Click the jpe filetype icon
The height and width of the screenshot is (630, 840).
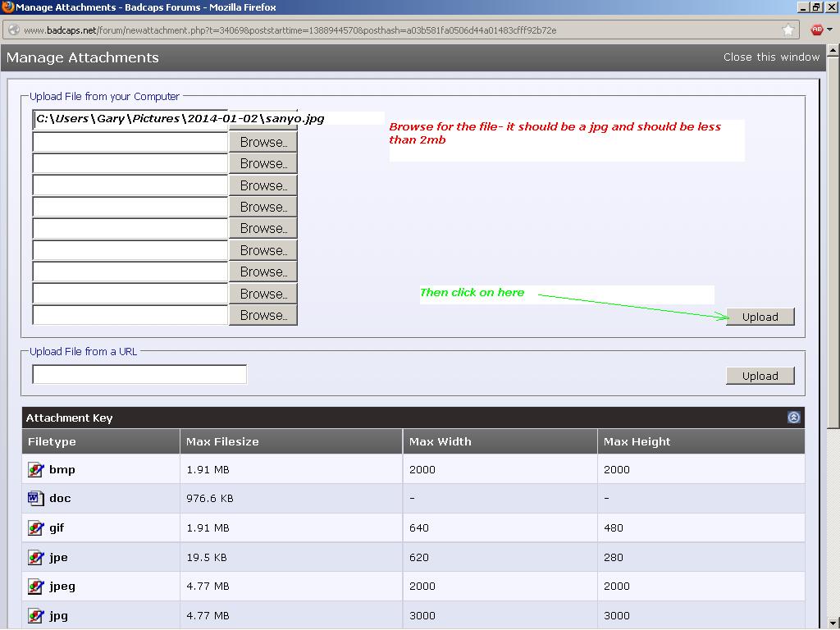tap(35, 557)
